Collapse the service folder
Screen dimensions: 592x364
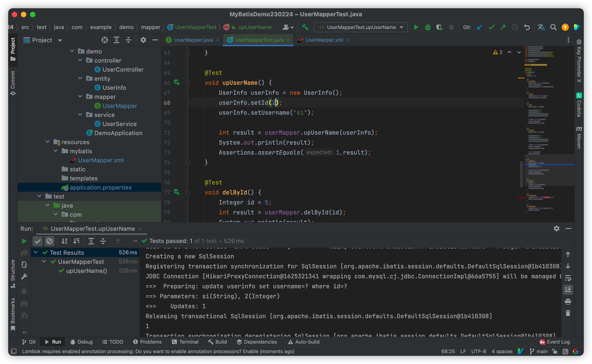(80, 115)
